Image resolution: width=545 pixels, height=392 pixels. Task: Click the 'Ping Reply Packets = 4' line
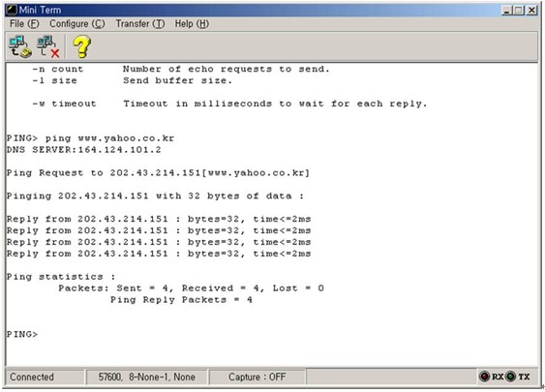(x=181, y=299)
